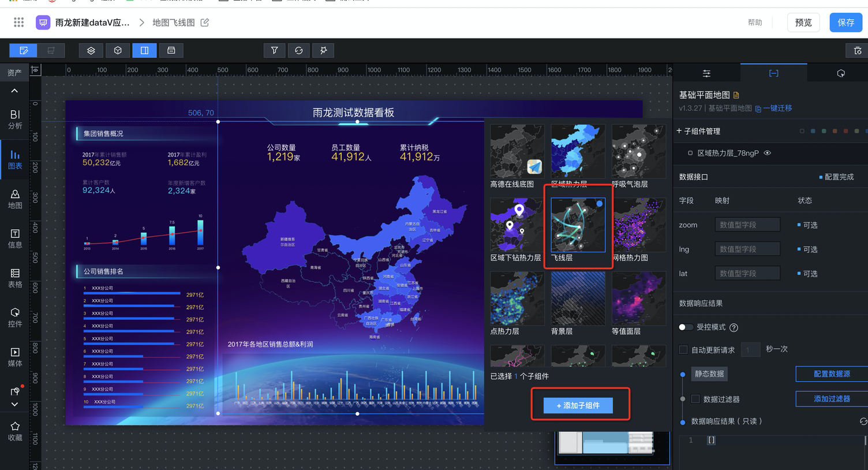Viewport: 868px width, 470px height.
Task: Switch to blueprint editor mode button
Action: click(51, 50)
